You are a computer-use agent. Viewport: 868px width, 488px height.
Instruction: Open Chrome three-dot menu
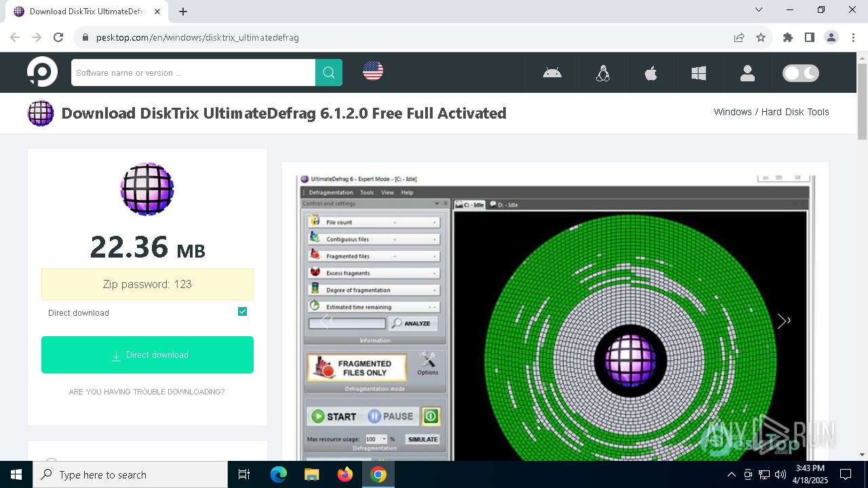click(x=852, y=37)
